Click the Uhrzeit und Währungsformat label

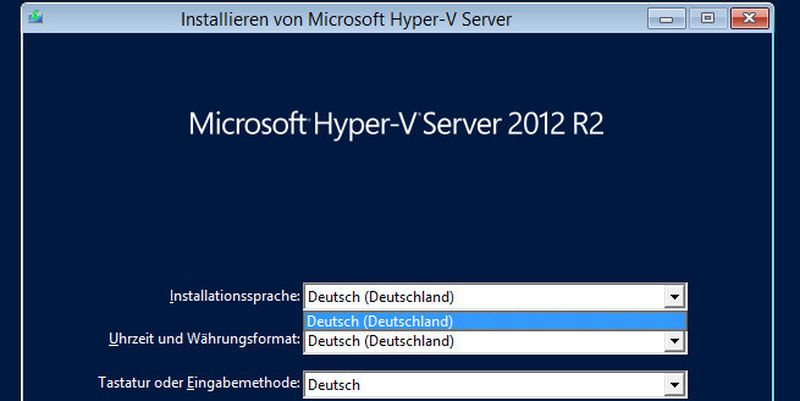pos(205,339)
